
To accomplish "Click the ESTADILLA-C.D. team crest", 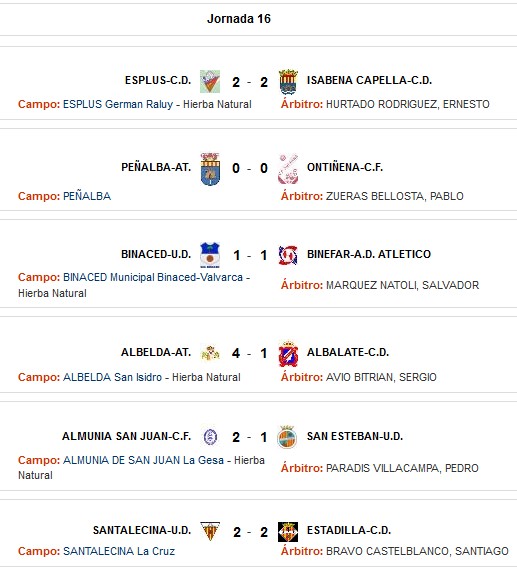I will coord(288,532).
